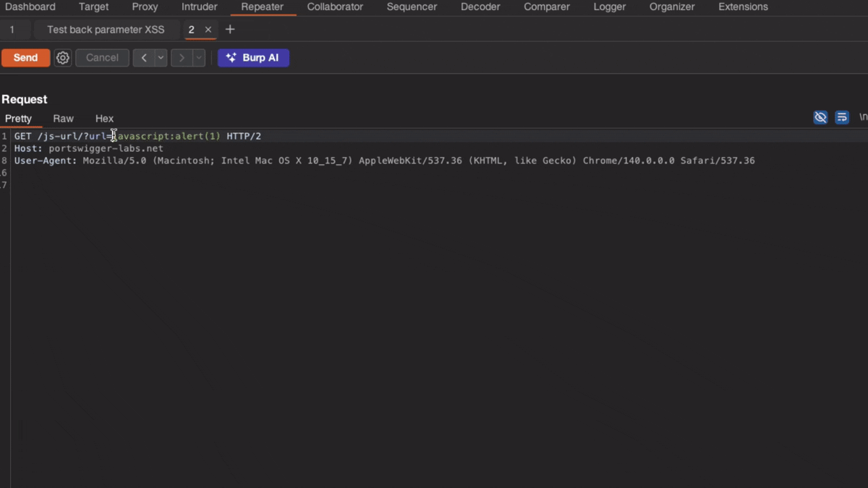Open the Intruder tab

point(200,7)
